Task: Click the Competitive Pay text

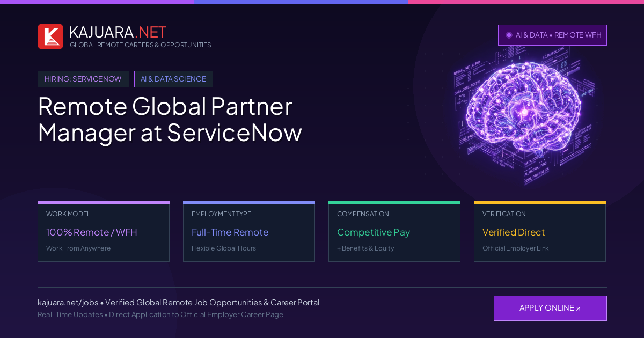Action: click(x=374, y=232)
